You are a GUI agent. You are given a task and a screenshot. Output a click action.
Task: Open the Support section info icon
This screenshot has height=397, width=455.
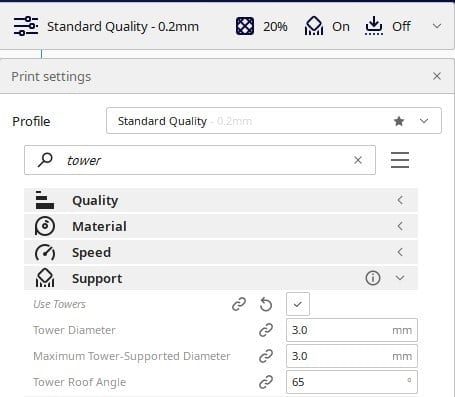point(373,278)
